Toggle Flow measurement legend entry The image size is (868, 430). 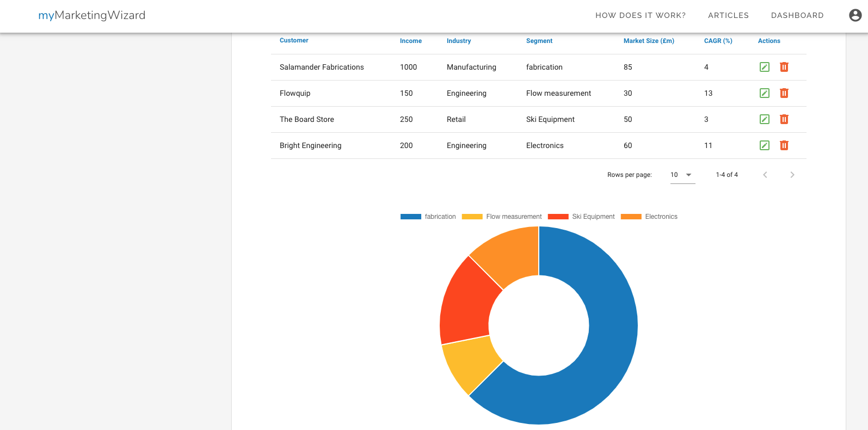tap(502, 217)
